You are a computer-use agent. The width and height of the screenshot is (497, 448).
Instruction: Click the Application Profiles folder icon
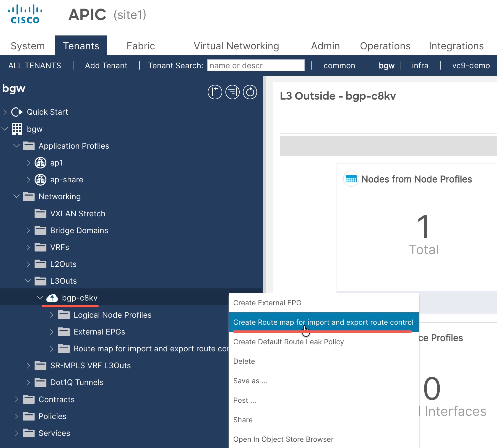(x=29, y=146)
